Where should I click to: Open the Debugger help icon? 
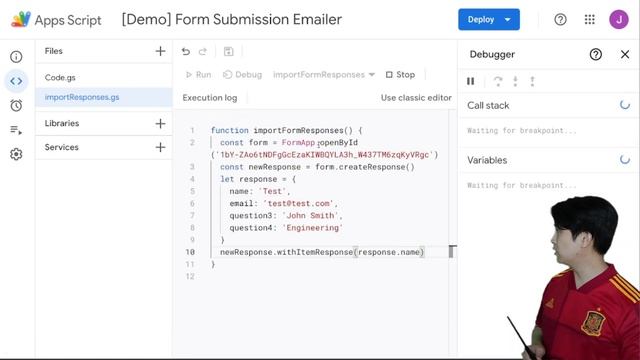596,54
